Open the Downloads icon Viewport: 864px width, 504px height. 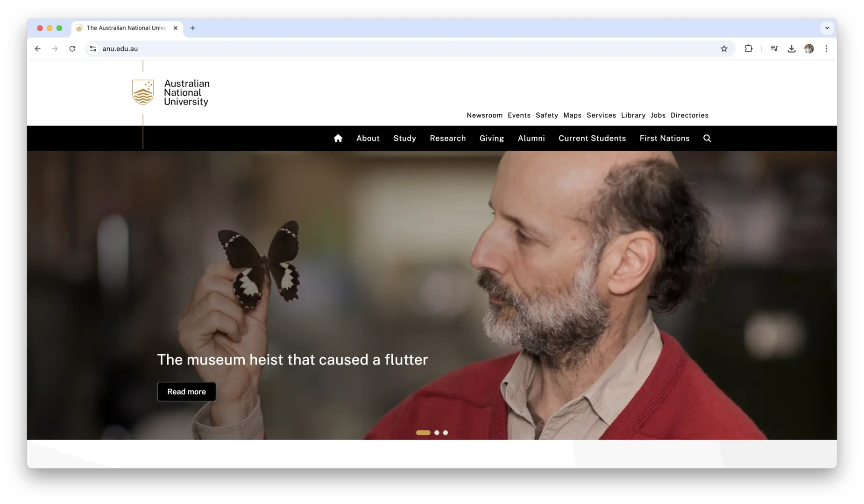(791, 49)
